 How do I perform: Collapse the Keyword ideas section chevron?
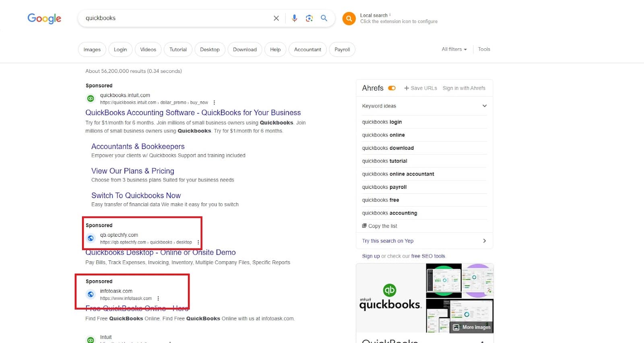[485, 106]
